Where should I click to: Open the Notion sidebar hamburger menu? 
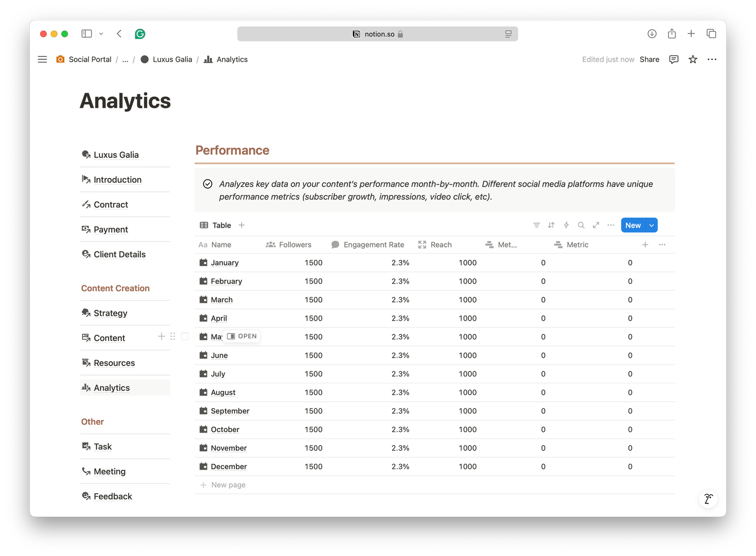click(x=42, y=60)
